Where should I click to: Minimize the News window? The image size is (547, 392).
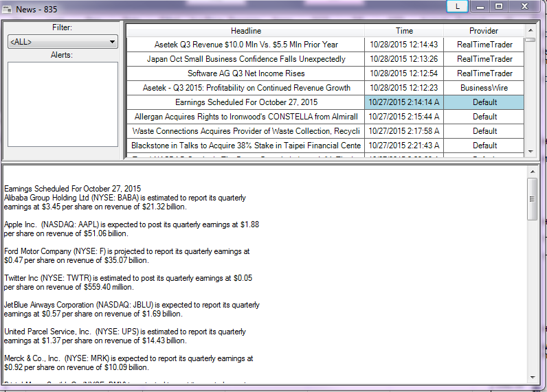(480, 7)
